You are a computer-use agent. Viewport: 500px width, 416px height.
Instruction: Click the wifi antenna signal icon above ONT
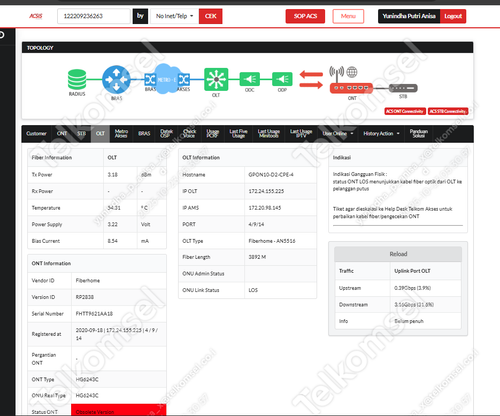(x=337, y=74)
